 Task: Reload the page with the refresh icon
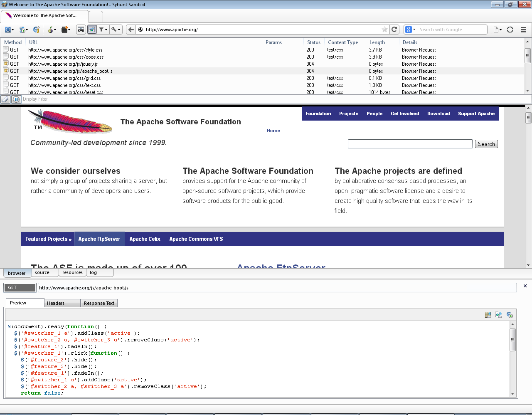pos(394,30)
